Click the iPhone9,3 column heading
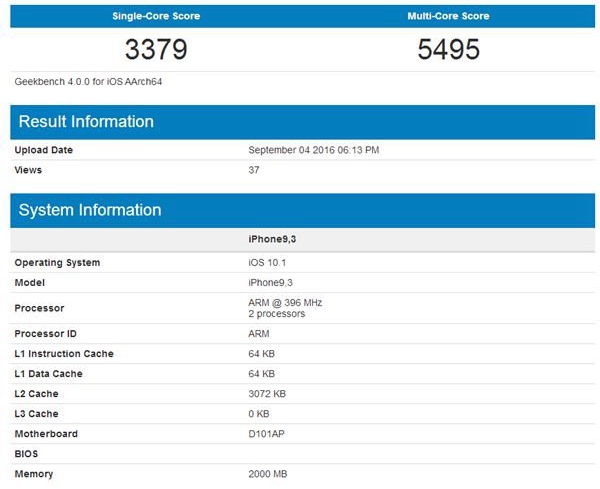Image resolution: width=600 pixels, height=489 pixels. pyautogui.click(x=272, y=240)
